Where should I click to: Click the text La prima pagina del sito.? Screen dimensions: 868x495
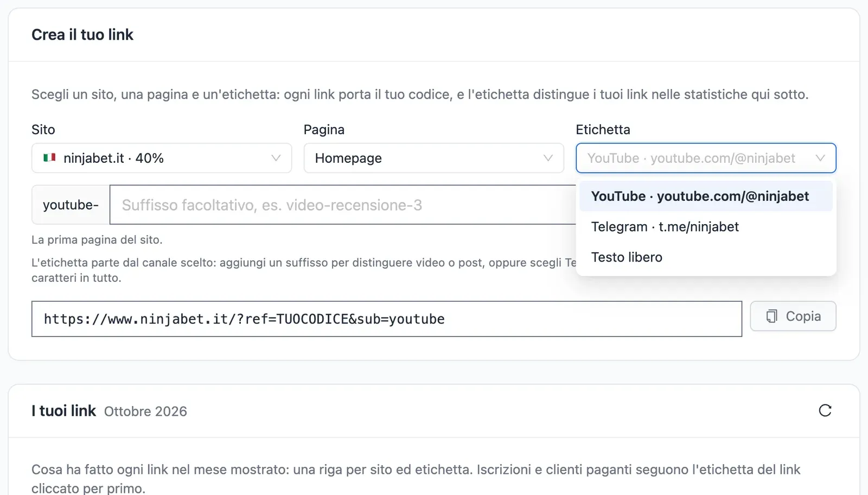[x=97, y=239]
